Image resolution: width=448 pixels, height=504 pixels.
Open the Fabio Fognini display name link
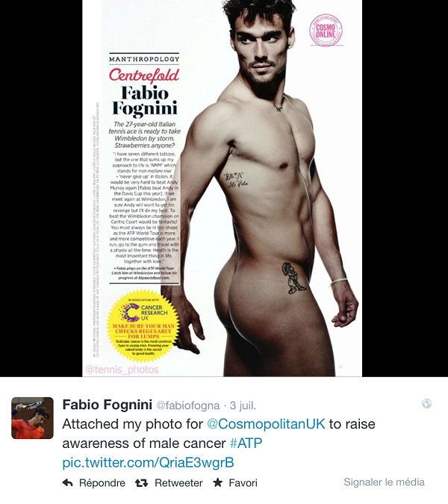click(x=107, y=405)
